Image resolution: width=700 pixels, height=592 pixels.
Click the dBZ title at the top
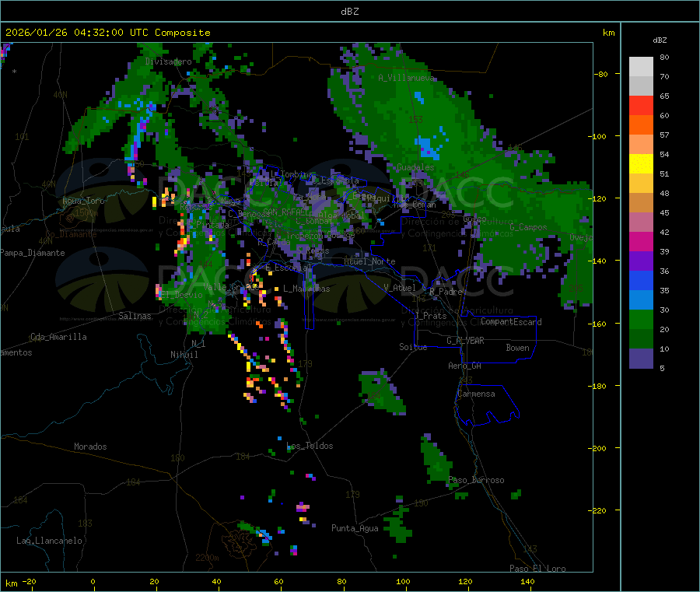(x=349, y=12)
